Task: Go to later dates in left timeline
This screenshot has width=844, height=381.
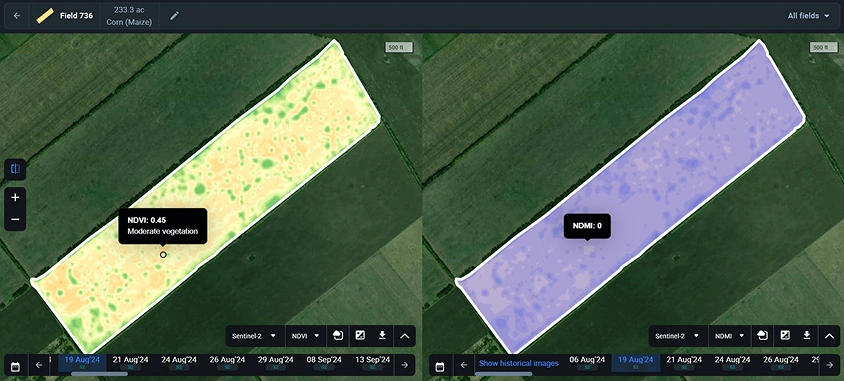Action: (405, 365)
